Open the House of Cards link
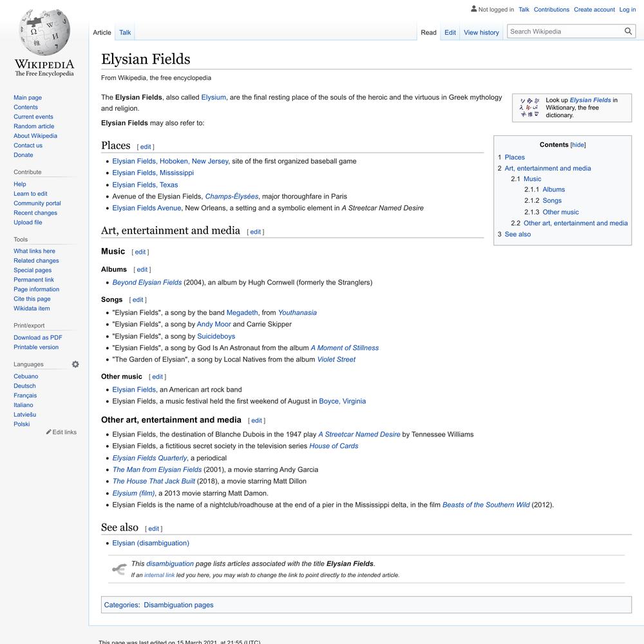The height and width of the screenshot is (644, 644). coord(334,446)
